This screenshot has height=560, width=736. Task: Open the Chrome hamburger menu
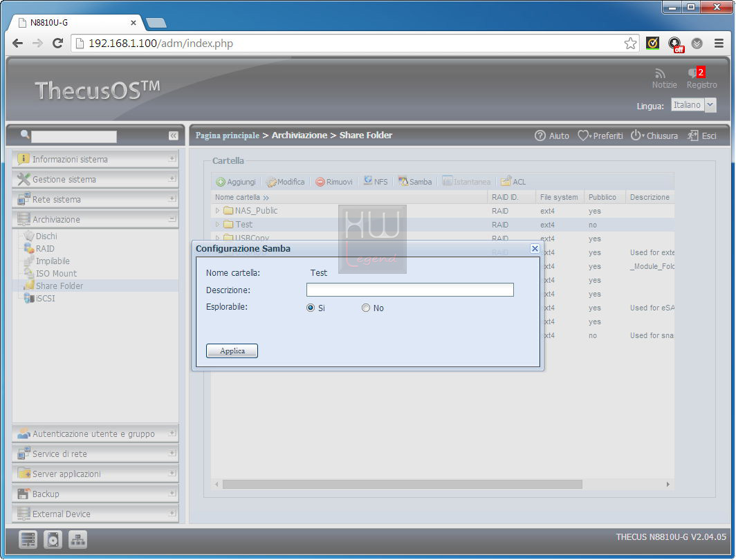tap(719, 43)
